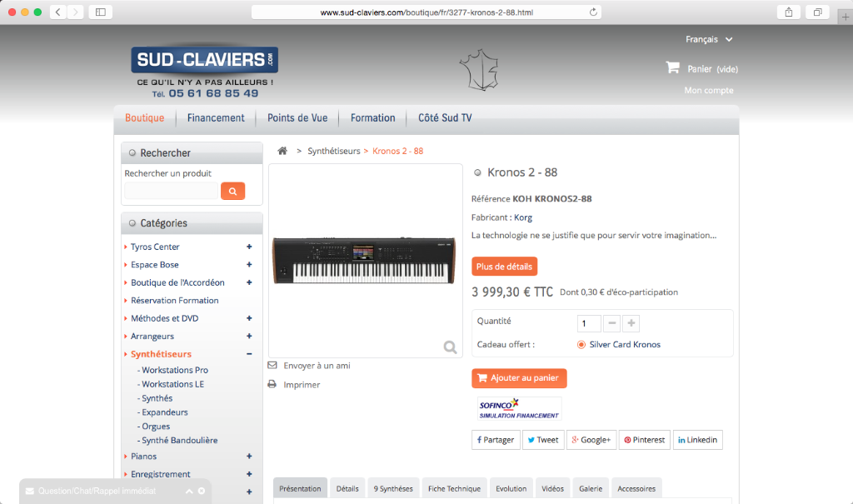The width and height of the screenshot is (853, 504).
Task: Reload the page in the Safari address bar
Action: pos(593,12)
